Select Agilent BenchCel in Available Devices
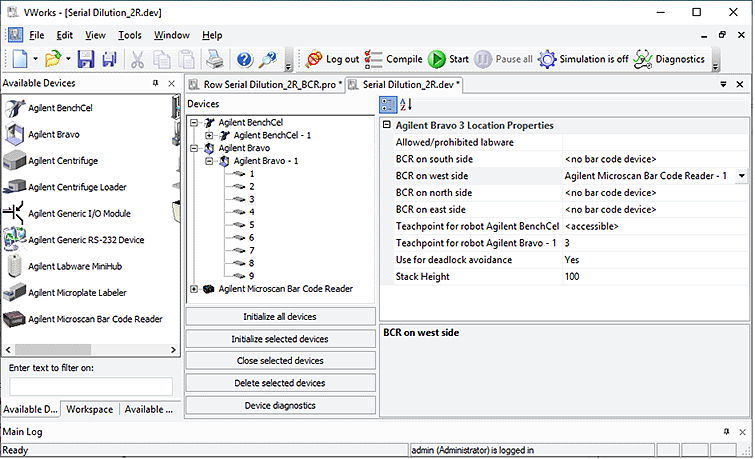The width and height of the screenshot is (755, 459). [60, 108]
